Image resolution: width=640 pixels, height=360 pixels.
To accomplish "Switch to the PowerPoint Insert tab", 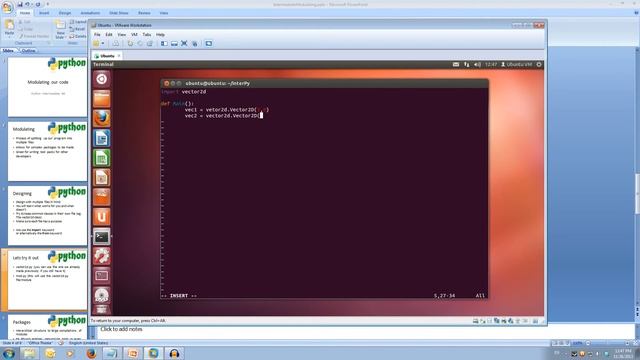I will [x=44, y=13].
